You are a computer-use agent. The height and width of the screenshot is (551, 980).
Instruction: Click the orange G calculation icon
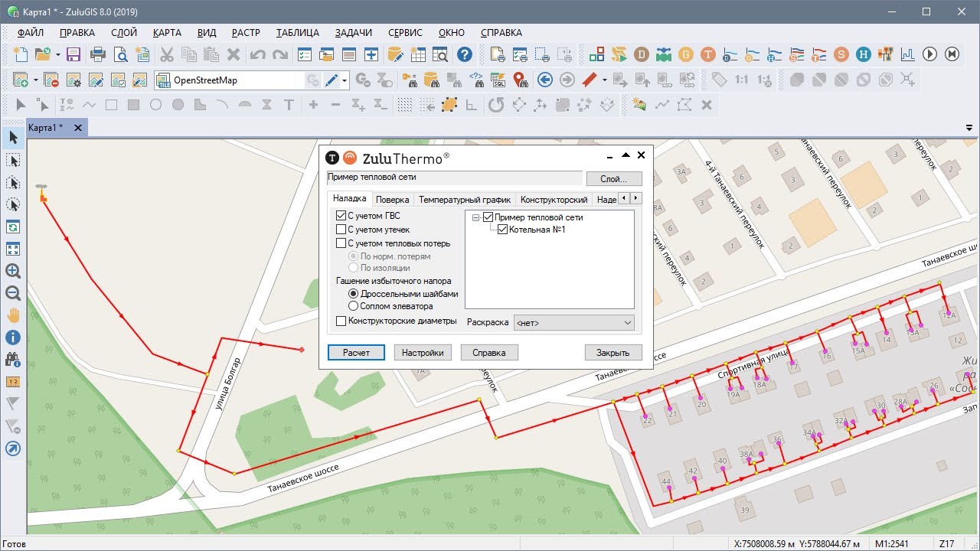click(x=686, y=54)
